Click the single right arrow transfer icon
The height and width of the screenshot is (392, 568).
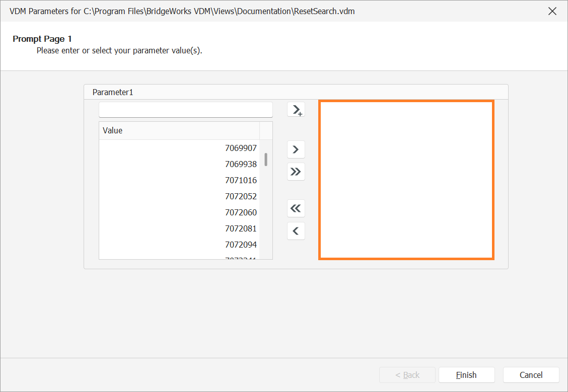pyautogui.click(x=296, y=149)
